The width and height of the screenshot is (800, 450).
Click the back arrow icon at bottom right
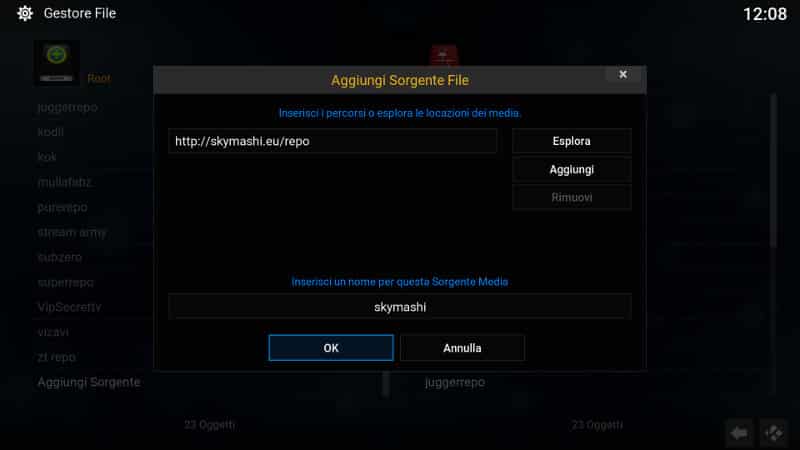tap(739, 433)
